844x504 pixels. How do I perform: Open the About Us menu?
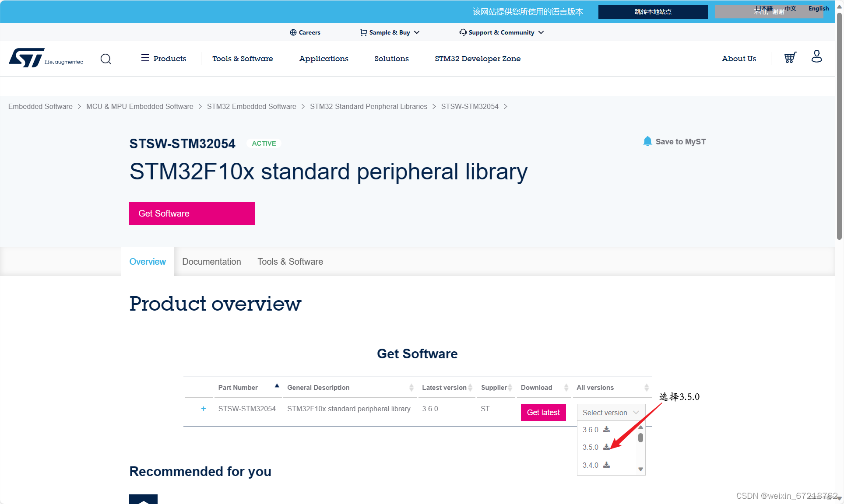pyautogui.click(x=739, y=59)
